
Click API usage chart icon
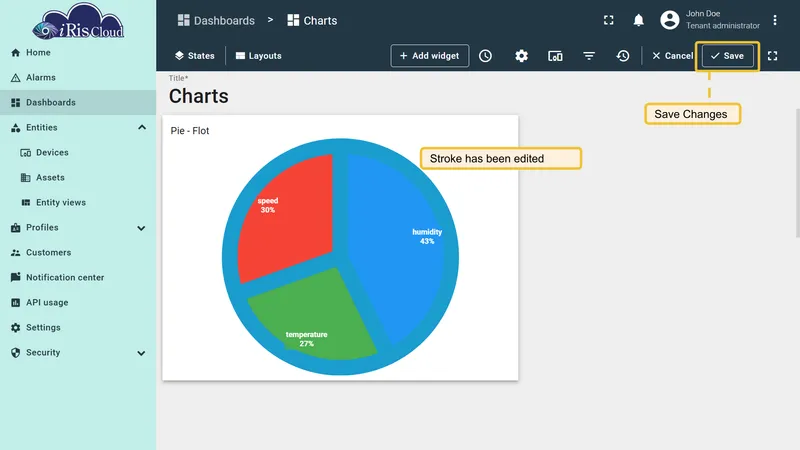coord(15,303)
